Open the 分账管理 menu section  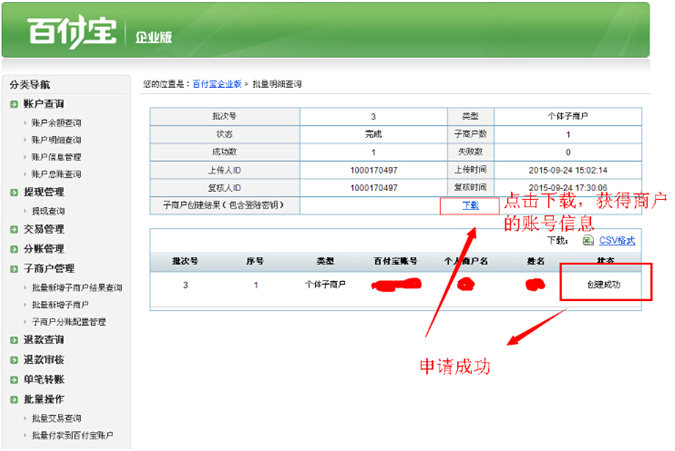pyautogui.click(x=43, y=249)
